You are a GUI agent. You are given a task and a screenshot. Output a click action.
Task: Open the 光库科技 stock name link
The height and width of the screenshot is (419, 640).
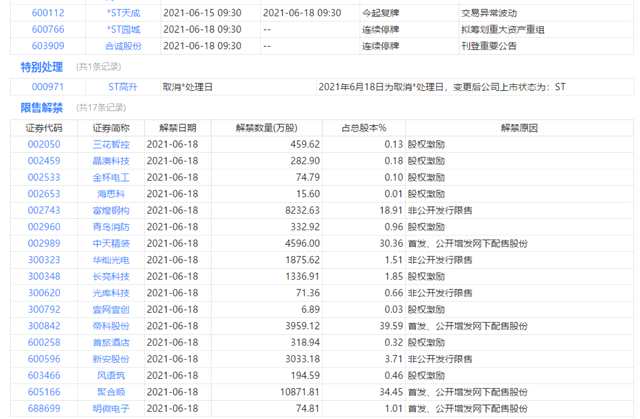point(111,293)
